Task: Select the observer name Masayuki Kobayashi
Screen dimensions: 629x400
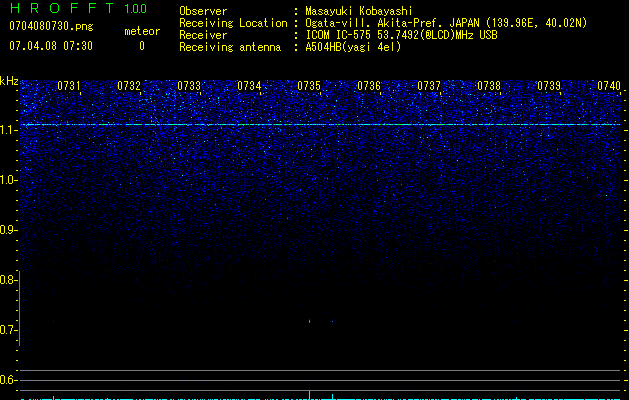Action: [x=359, y=11]
